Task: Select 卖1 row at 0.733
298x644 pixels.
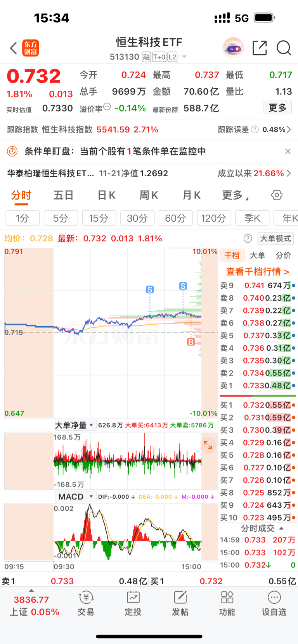Action: coord(258,386)
